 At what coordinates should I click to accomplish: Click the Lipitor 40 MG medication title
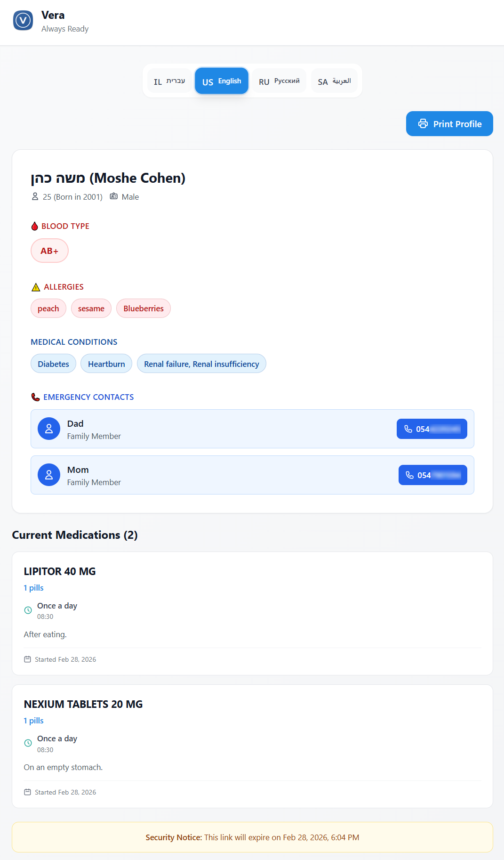tap(60, 571)
